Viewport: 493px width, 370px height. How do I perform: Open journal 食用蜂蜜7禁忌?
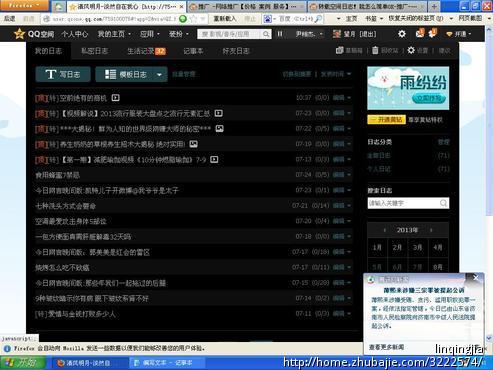coord(57,175)
